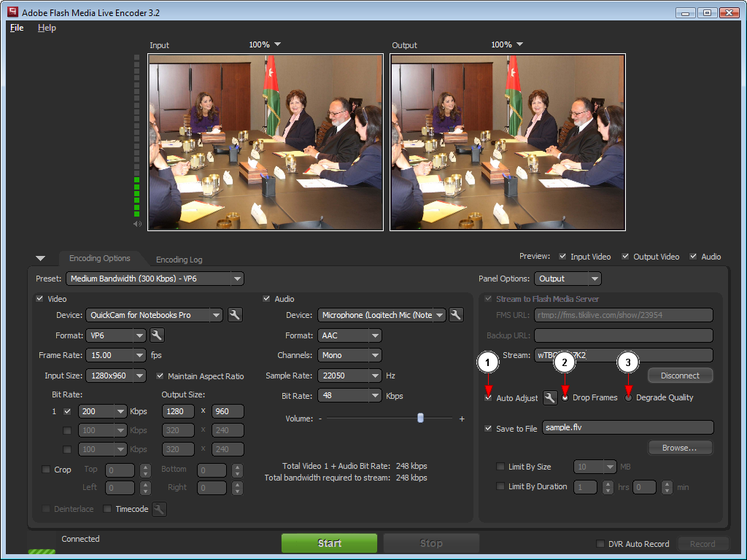Click Total bandwidth required 248 kbps text

[346, 478]
